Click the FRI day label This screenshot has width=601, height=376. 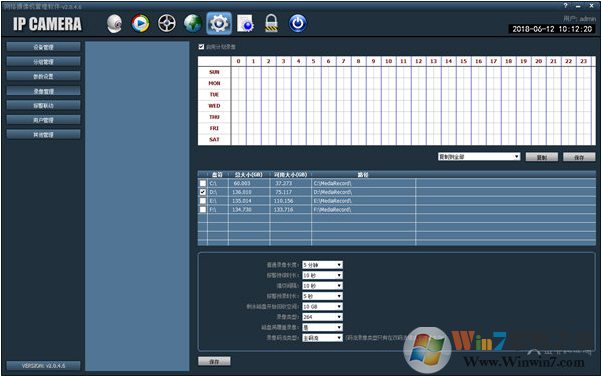point(214,128)
